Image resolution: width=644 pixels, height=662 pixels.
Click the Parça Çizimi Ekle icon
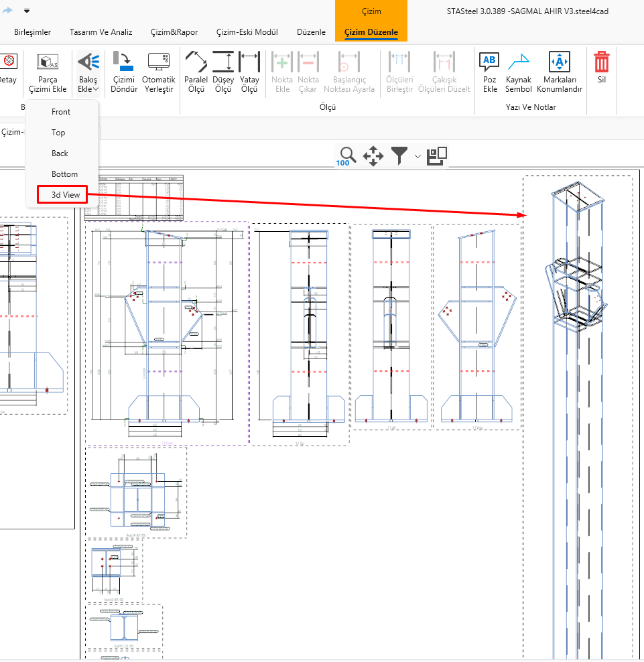tap(47, 63)
